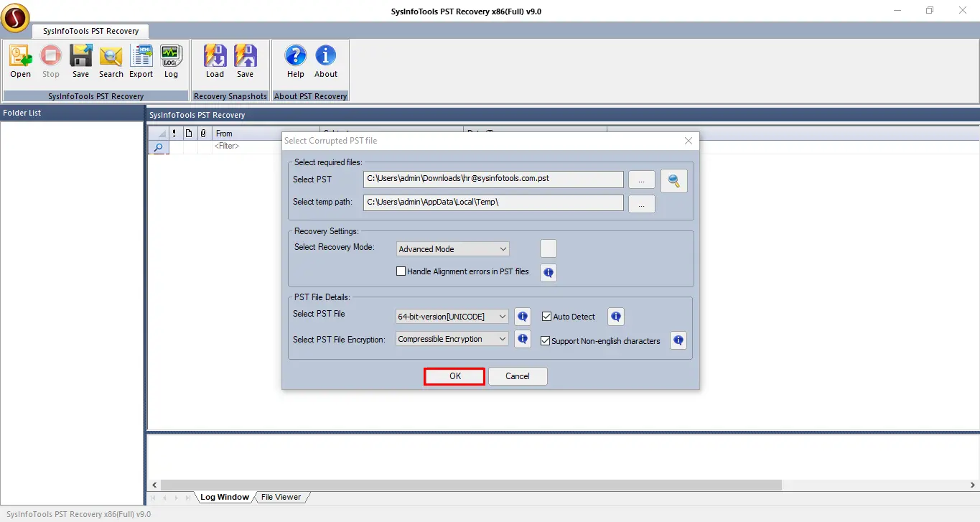Click the Select temp path field
This screenshot has width=980, height=522.
click(x=493, y=203)
